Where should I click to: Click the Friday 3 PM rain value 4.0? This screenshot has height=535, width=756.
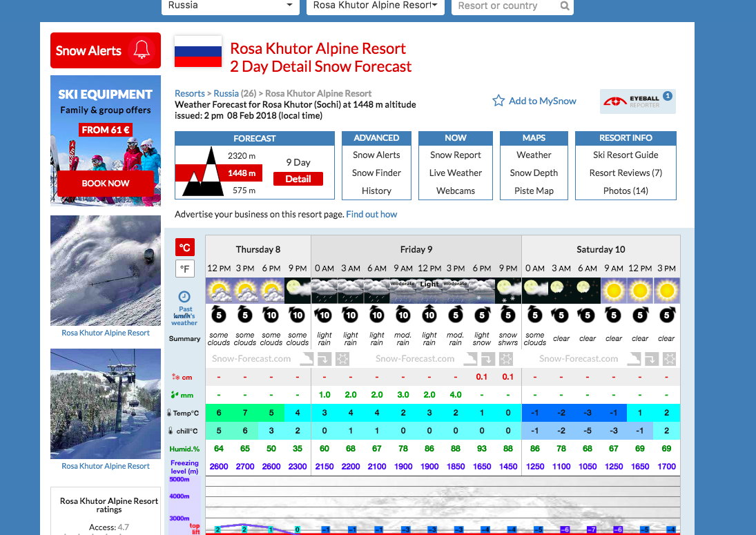pos(456,395)
